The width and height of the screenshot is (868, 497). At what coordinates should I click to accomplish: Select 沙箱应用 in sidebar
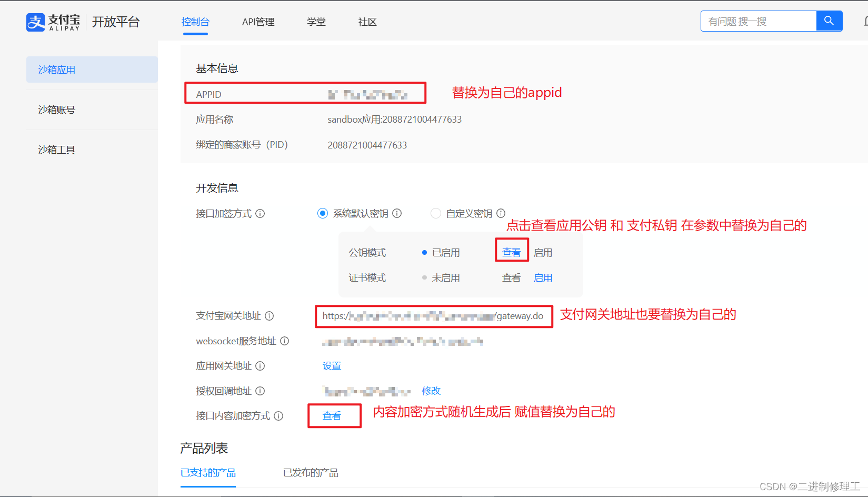[92, 69]
